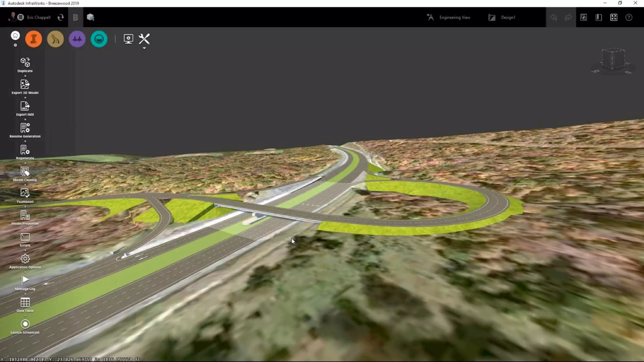This screenshot has width=644, height=362.
Task: Launch Screencast recorder
Action: click(x=25, y=324)
